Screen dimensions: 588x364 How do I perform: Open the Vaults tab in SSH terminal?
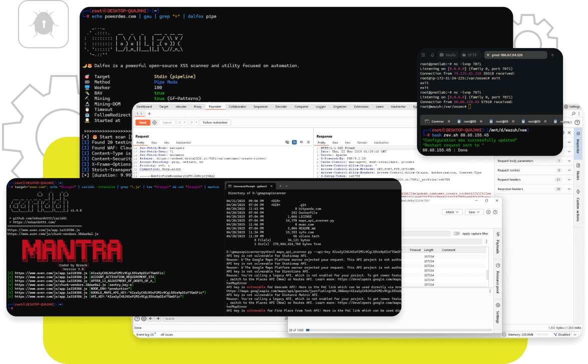tap(448, 55)
